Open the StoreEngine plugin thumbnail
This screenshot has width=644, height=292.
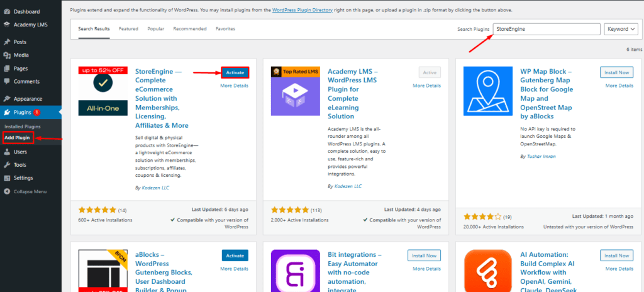point(103,91)
